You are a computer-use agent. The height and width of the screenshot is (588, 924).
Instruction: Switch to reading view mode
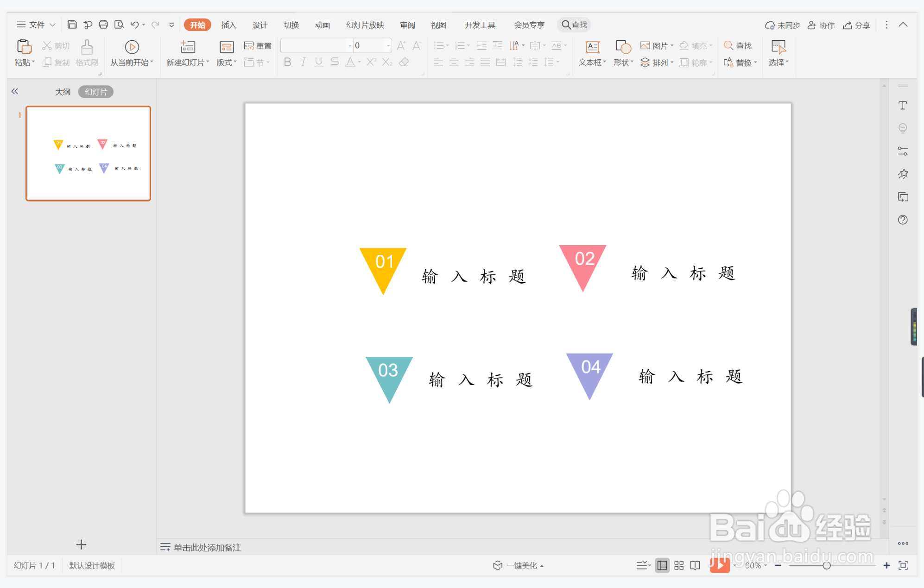pos(695,565)
